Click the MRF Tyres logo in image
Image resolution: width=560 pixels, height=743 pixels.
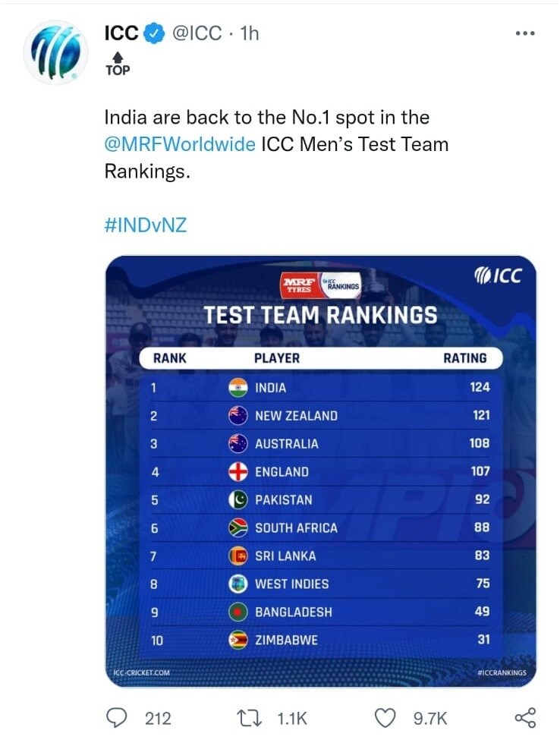click(300, 285)
